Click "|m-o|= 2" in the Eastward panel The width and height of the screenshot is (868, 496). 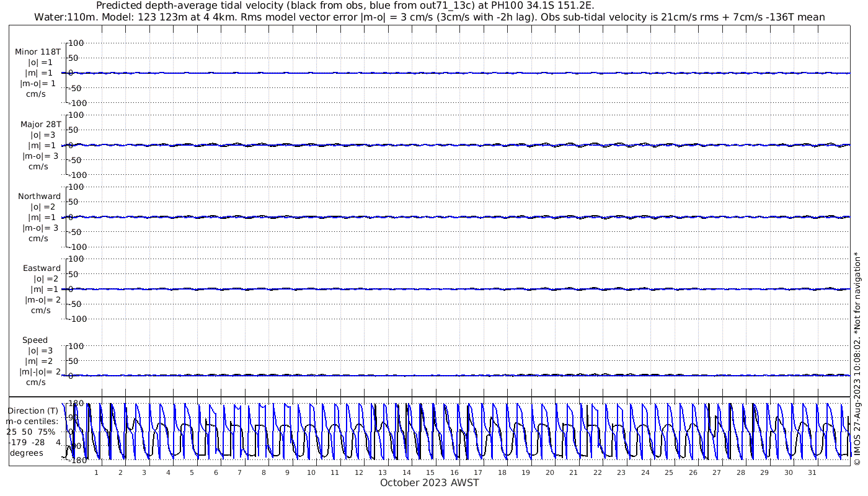[42, 299]
